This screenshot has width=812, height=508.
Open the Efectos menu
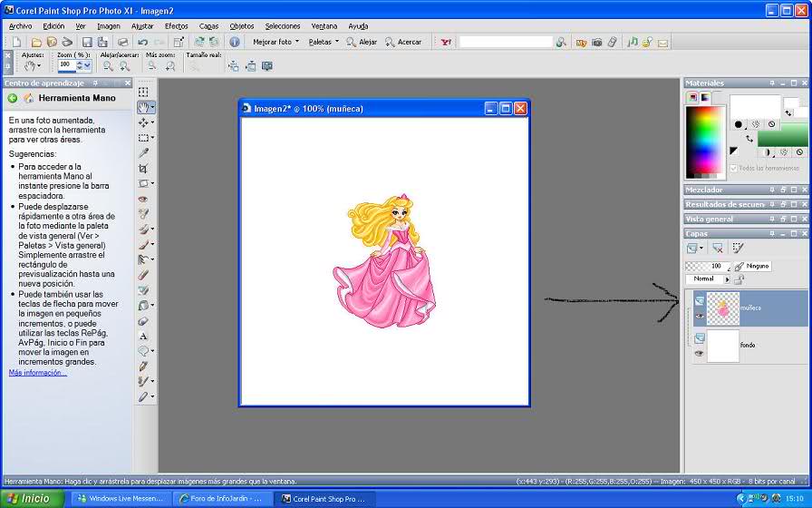(x=176, y=26)
